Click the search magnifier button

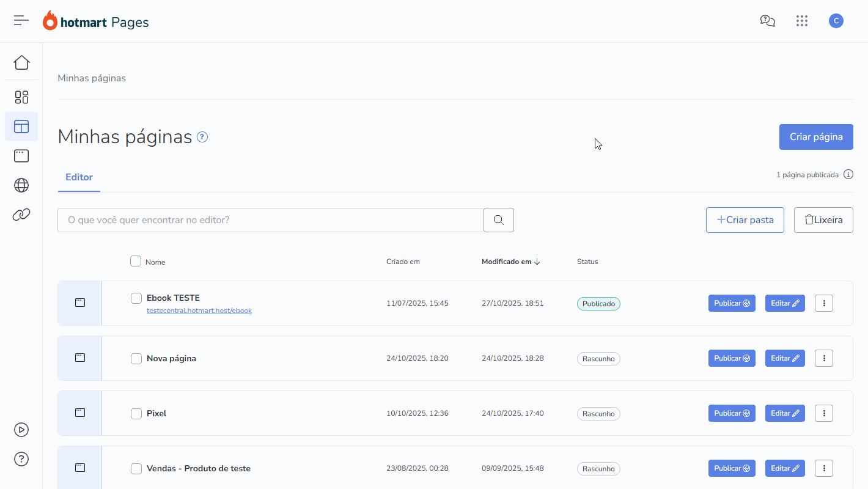point(499,220)
